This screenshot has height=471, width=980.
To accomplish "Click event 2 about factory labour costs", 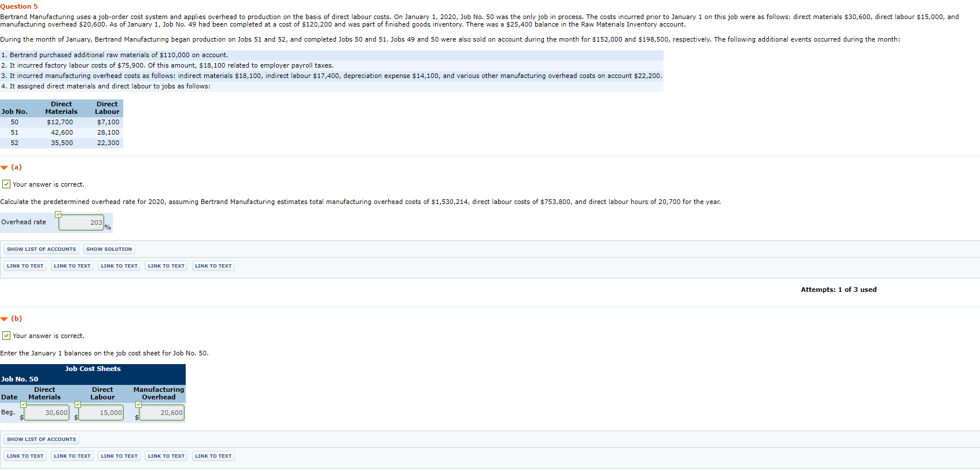I will (331, 66).
